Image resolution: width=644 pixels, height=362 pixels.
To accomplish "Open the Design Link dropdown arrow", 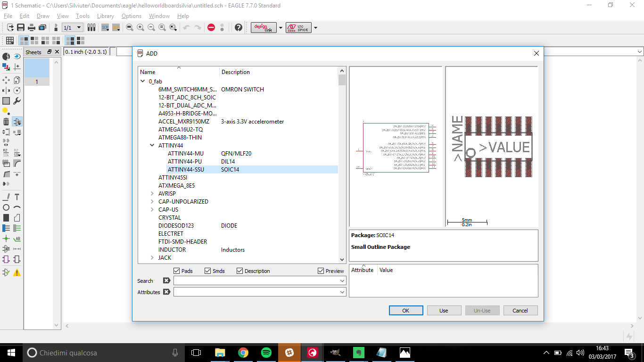I will click(x=281, y=27).
